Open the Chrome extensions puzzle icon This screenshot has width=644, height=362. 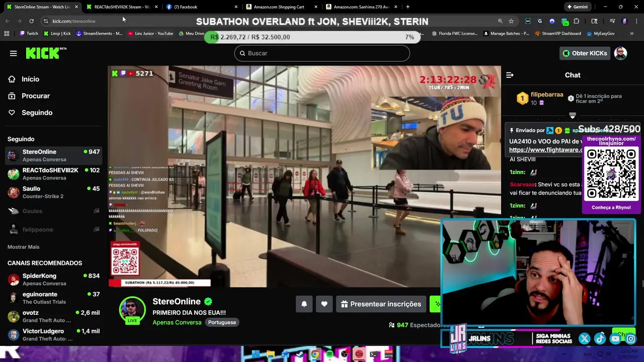[x=577, y=21]
